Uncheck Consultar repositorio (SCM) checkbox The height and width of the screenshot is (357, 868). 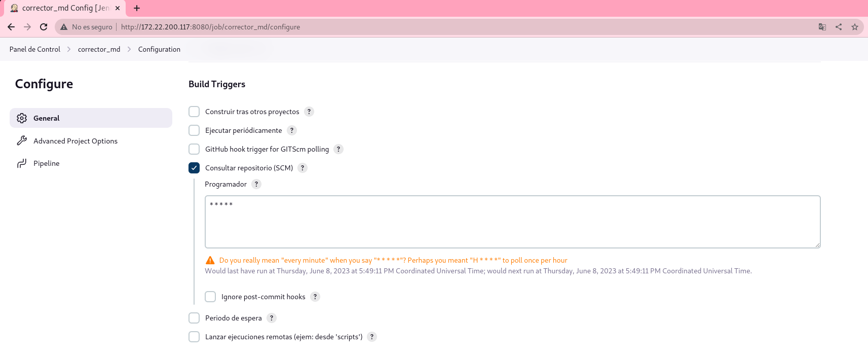click(x=194, y=168)
